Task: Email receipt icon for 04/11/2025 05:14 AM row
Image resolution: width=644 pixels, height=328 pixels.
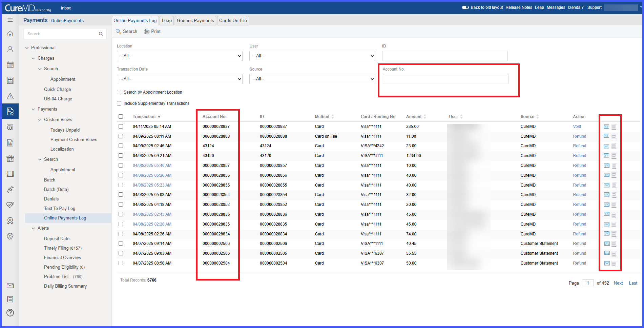Action: 606,127
